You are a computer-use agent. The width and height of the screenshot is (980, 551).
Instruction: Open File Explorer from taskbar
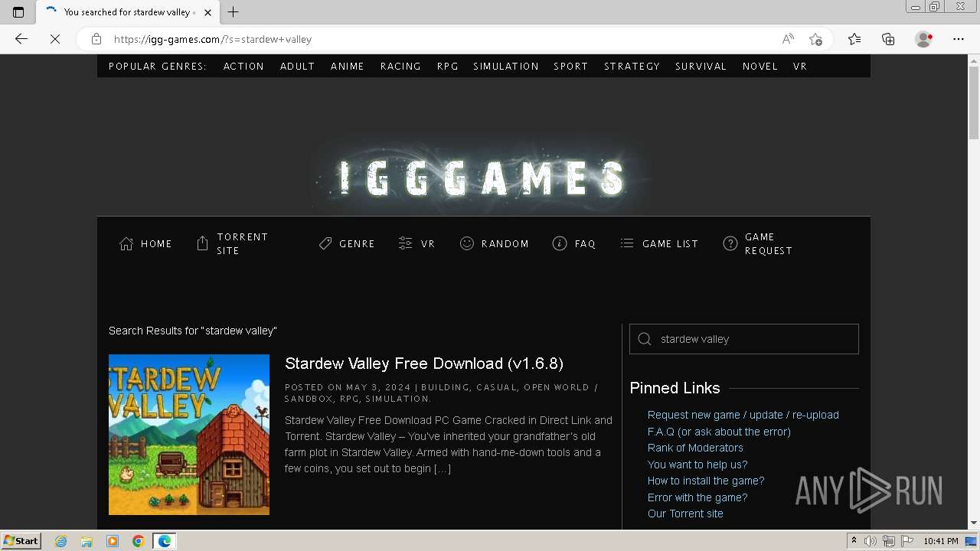[87, 541]
